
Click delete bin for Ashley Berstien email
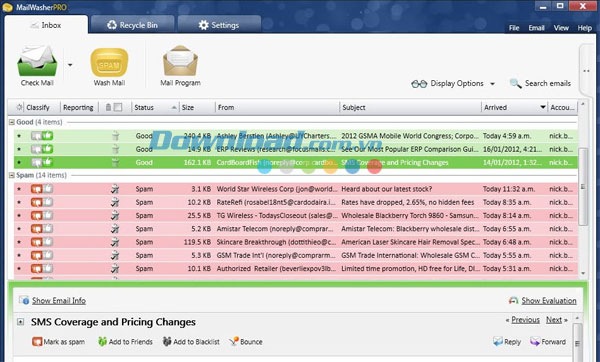click(115, 135)
